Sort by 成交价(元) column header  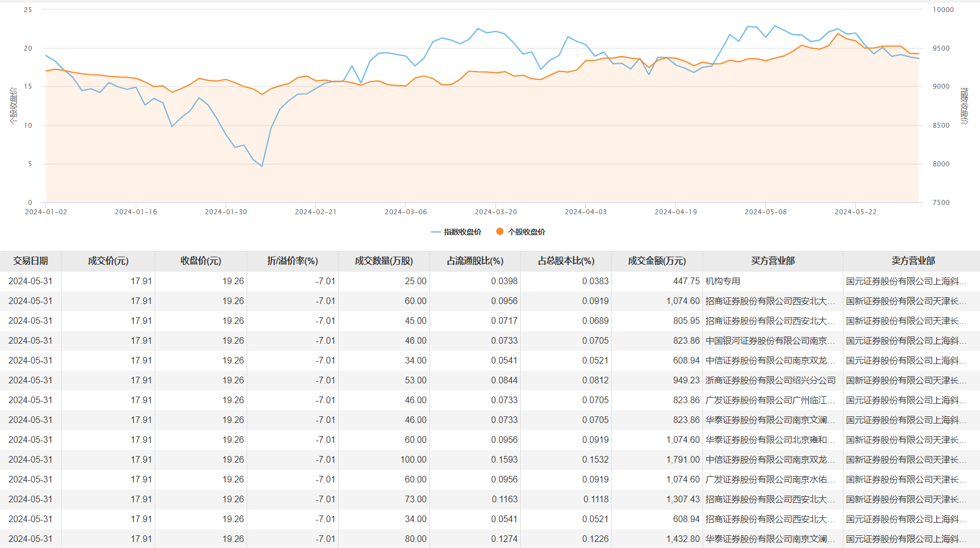click(108, 261)
